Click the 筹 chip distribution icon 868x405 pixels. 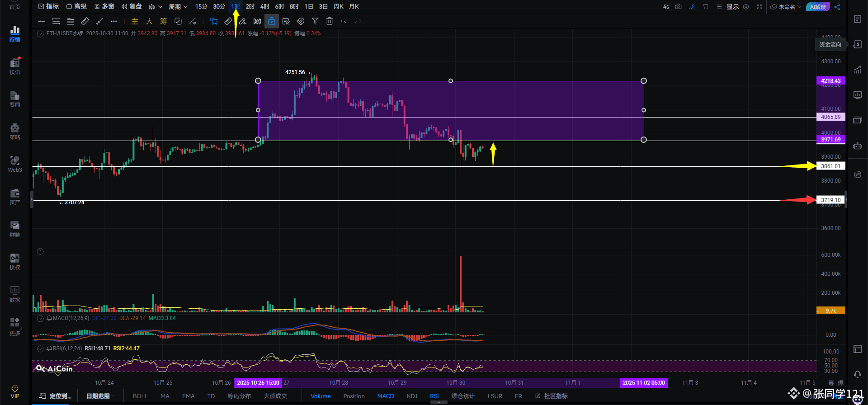pyautogui.click(x=164, y=21)
